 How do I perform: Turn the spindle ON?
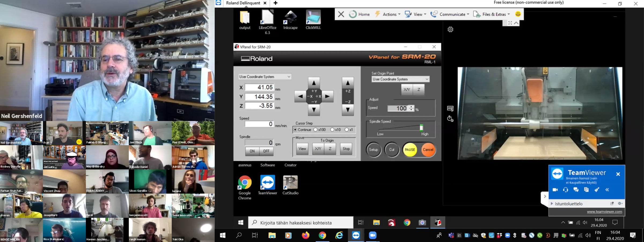click(252, 151)
